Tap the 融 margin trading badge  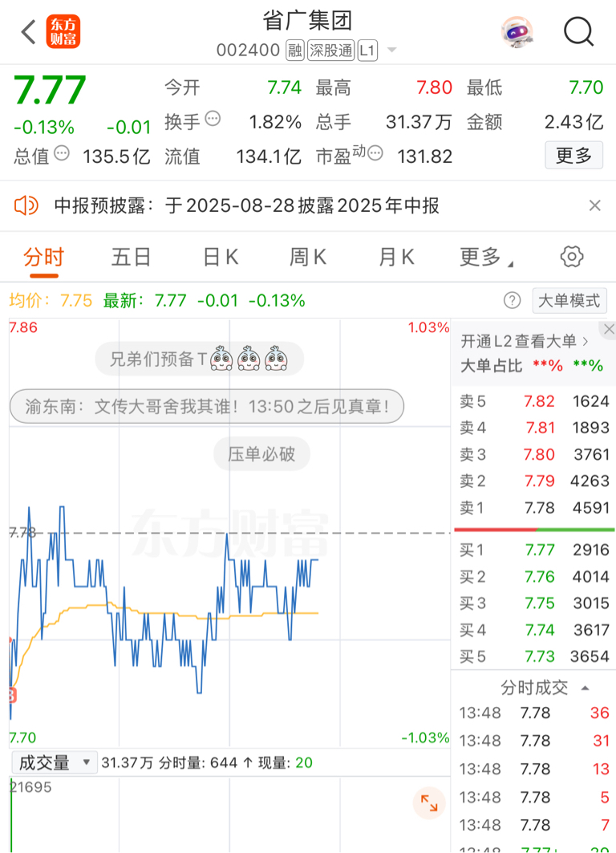[294, 51]
